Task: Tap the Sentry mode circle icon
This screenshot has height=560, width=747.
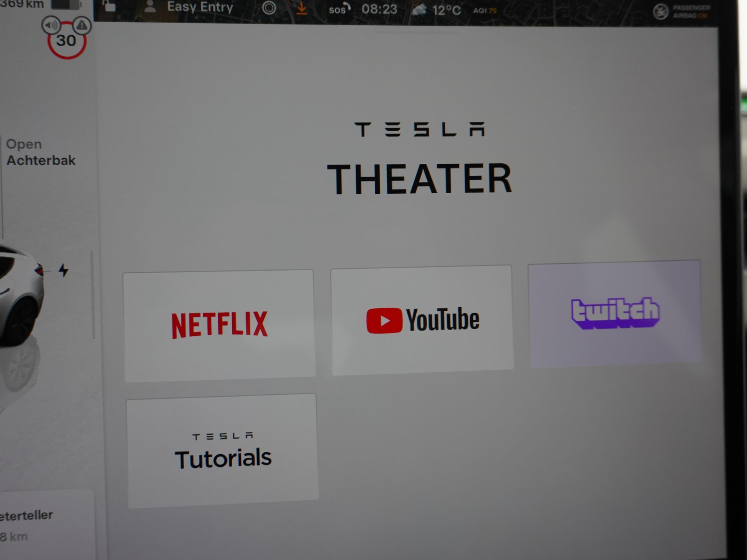Action: click(x=269, y=8)
